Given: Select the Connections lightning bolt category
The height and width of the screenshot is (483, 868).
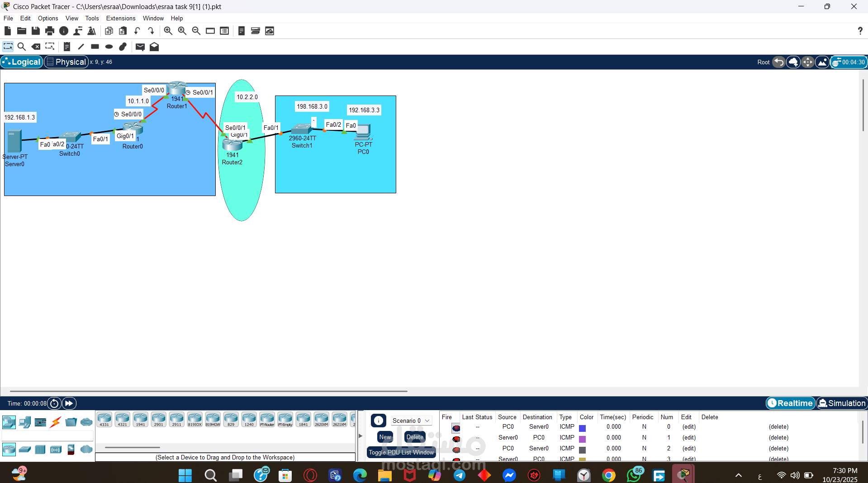Looking at the screenshot, I should pyautogui.click(x=56, y=422).
